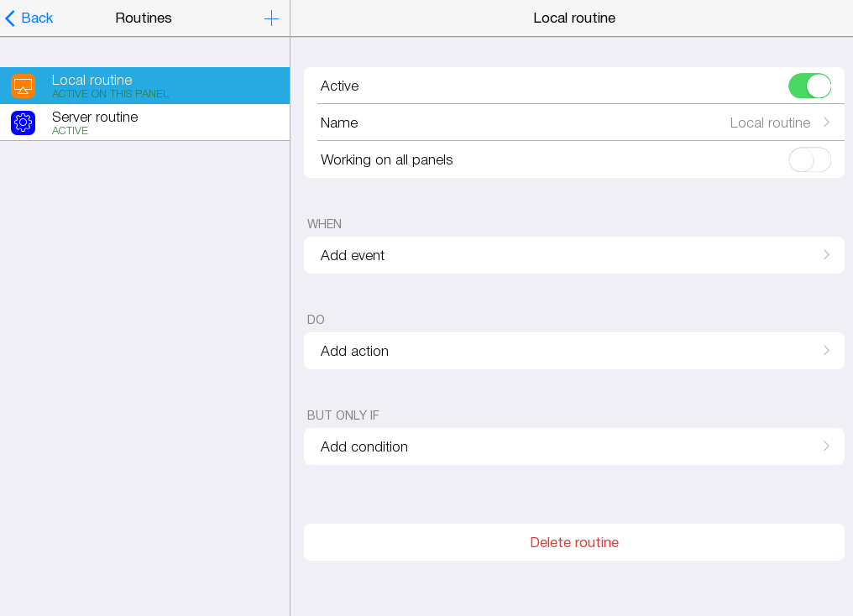Select Server routine in the routines list
This screenshot has width=853, height=616.
click(x=95, y=117)
